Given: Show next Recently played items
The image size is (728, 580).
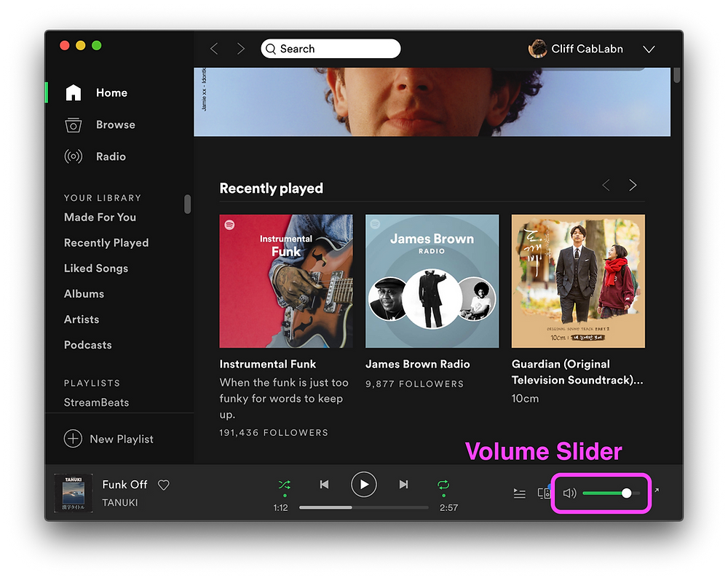Looking at the screenshot, I should click(633, 186).
